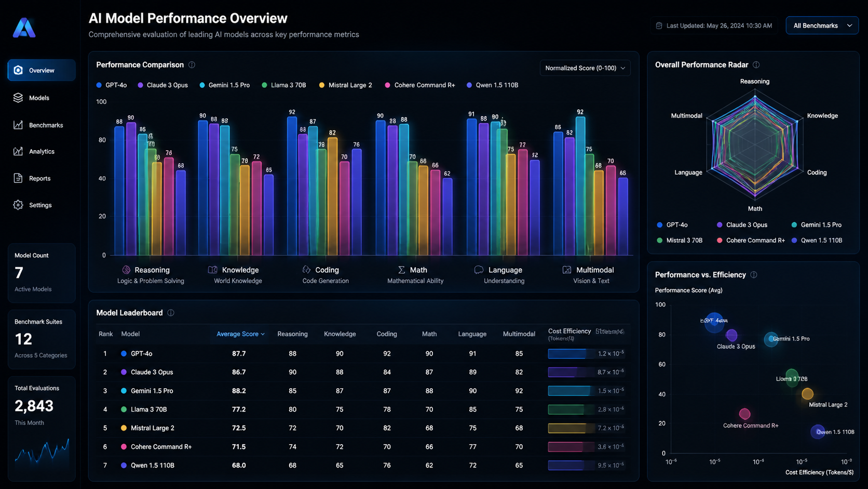Screen dimensions: 868x489
Task: Click the Rank column header in leaderboard
Action: (x=106, y=334)
